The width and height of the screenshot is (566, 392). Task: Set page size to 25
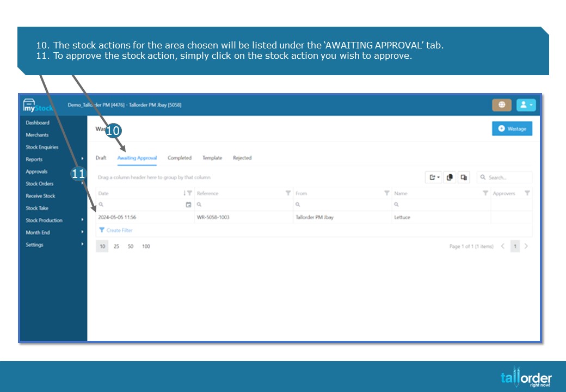[116, 246]
